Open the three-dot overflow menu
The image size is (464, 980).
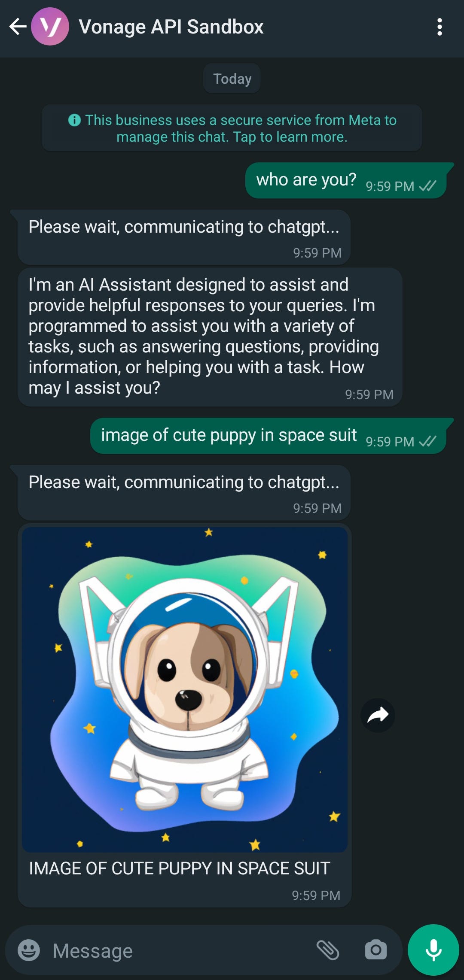point(439,27)
